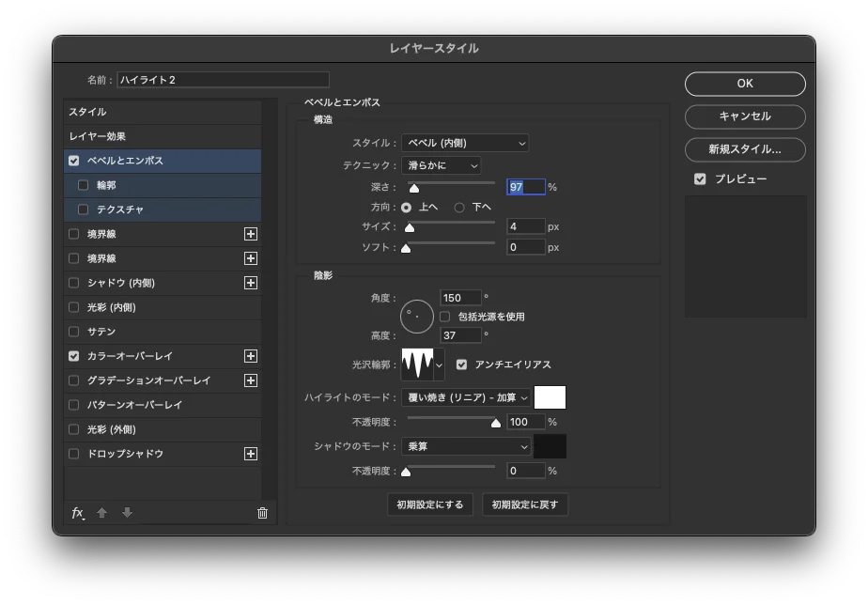Click the plus icon beside グラデーションオーバーレイ
Viewport: 868px width, 605px height.
[251, 380]
